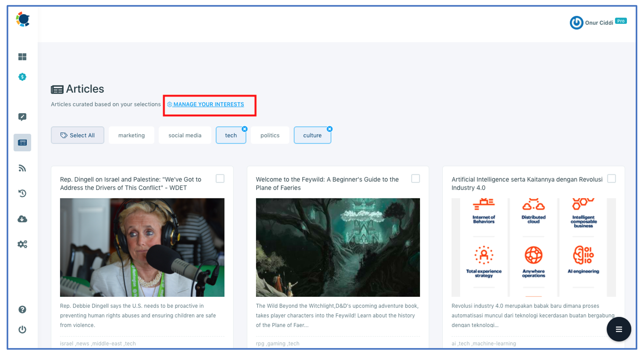644x354 pixels.
Task: Click the ai, tech, machine-learning tags line
Action: 484,344
